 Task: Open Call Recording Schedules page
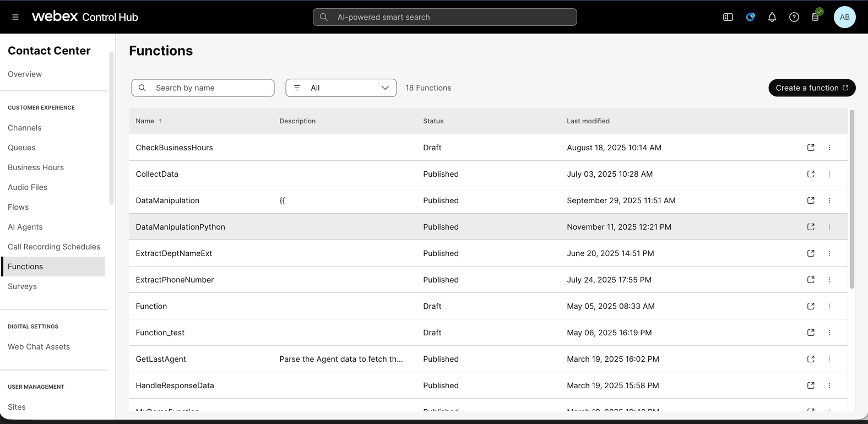tap(54, 247)
